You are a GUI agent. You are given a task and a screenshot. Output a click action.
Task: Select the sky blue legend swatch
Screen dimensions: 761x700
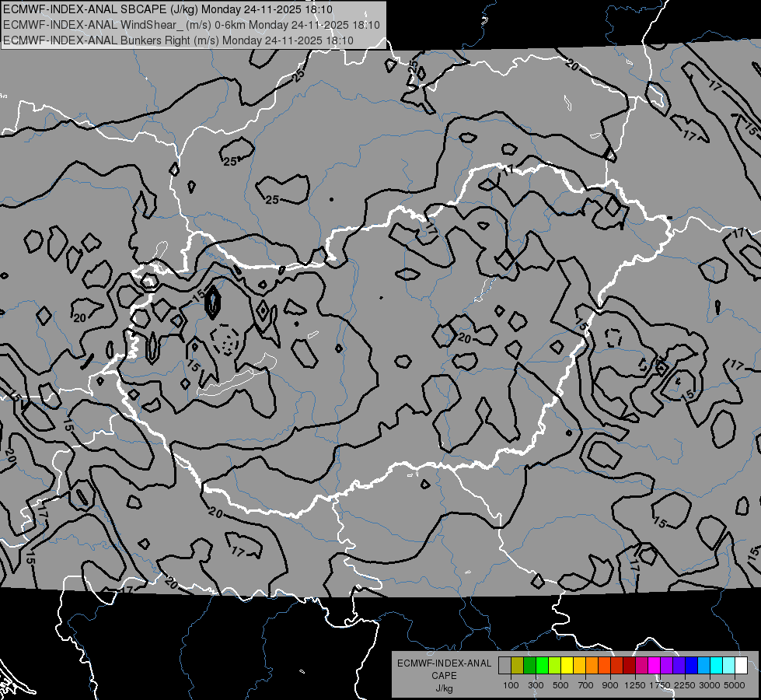(704, 666)
